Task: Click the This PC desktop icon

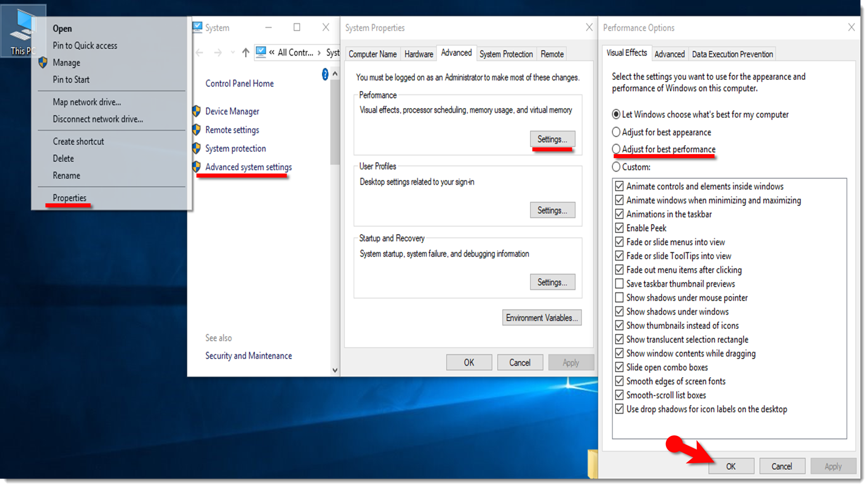Action: pyautogui.click(x=22, y=31)
